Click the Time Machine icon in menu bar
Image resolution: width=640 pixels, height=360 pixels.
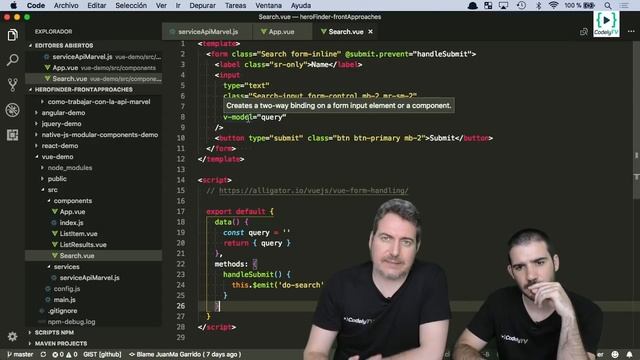click(521, 5)
